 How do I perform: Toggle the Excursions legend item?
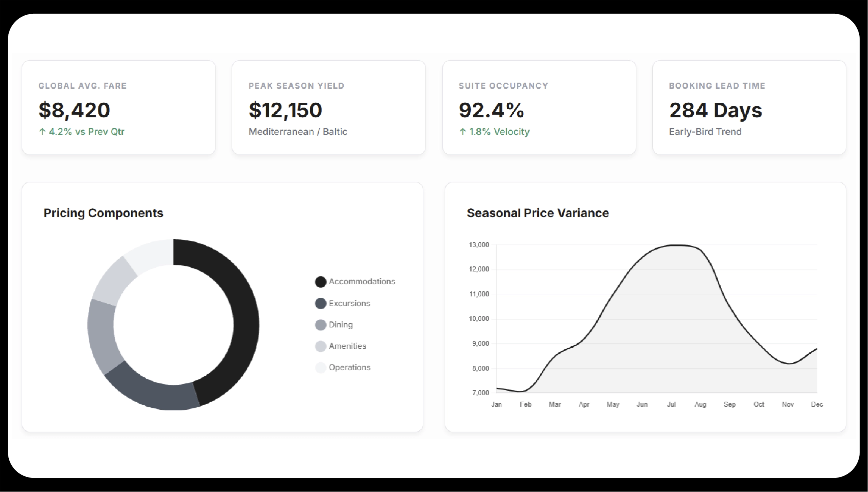[x=349, y=303]
